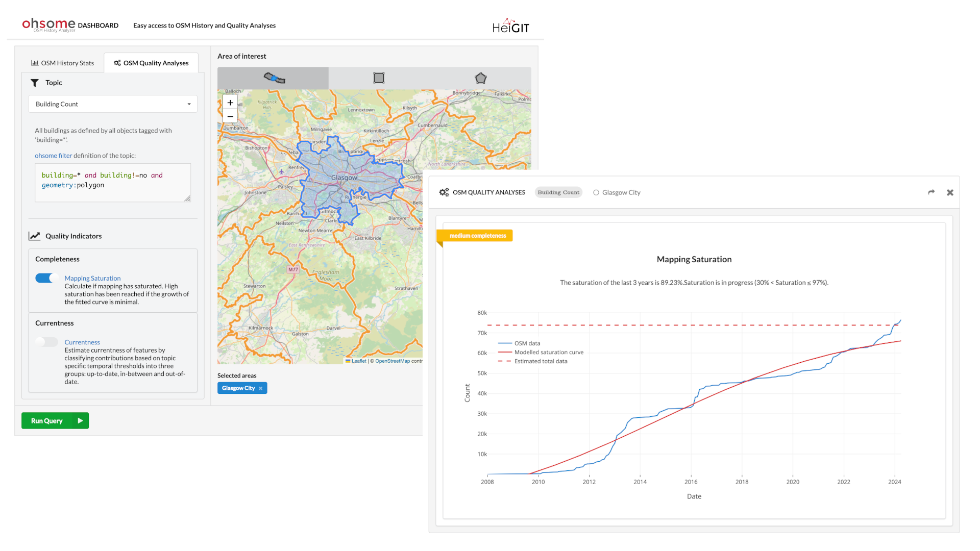Switch to OSM Quality Analyses tab
The height and width of the screenshot is (551, 980).
(x=151, y=63)
